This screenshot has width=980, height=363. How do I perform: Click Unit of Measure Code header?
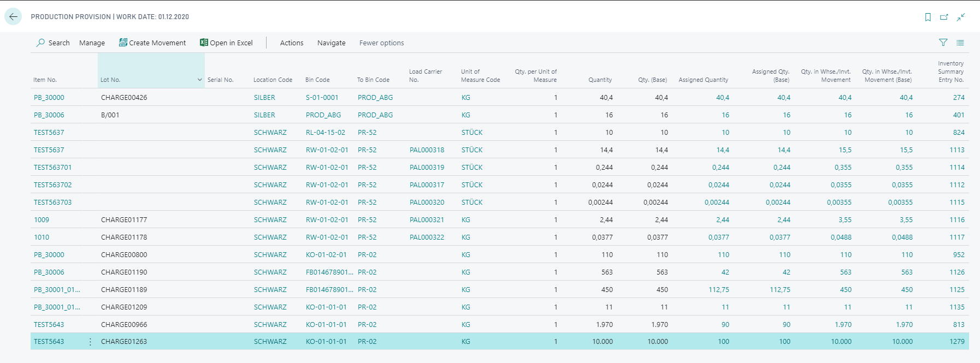click(x=480, y=75)
